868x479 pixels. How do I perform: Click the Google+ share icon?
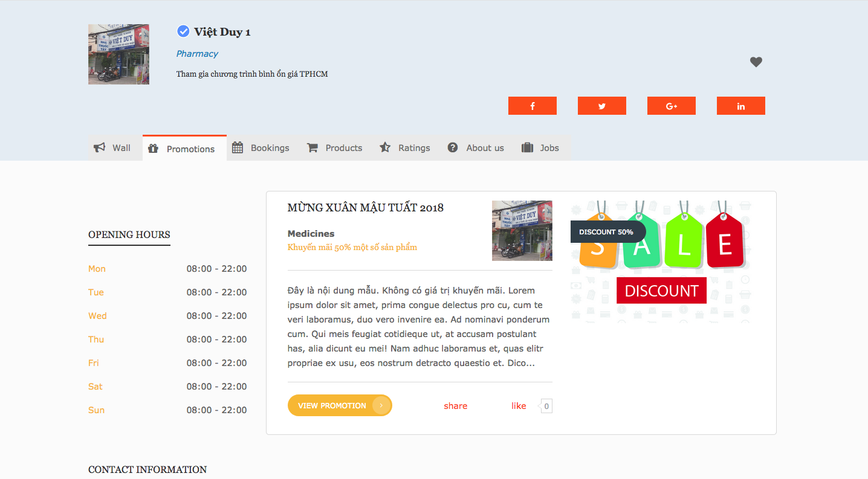coord(671,106)
